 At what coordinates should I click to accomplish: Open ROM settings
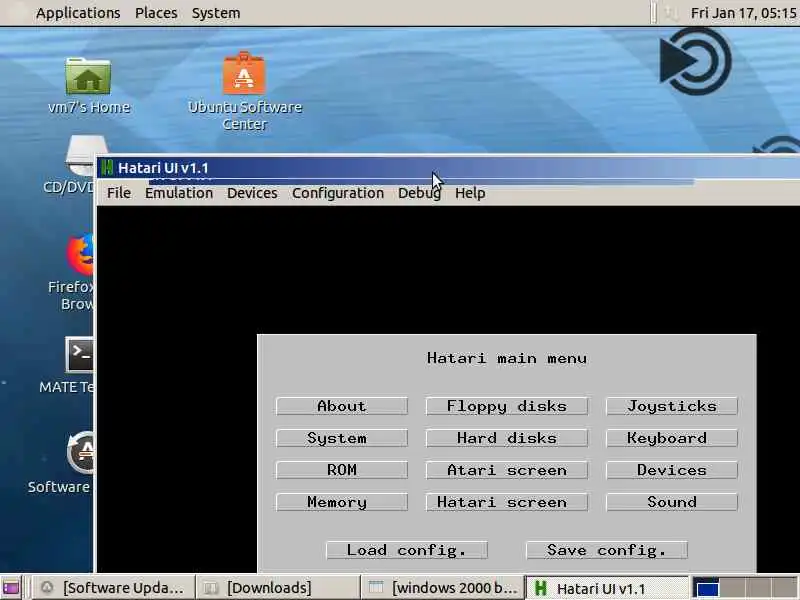342,470
